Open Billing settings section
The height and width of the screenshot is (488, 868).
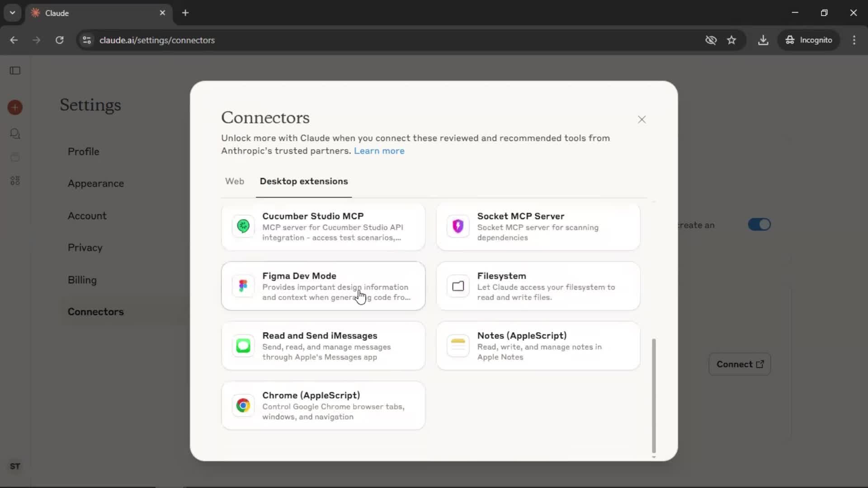[82, 280]
